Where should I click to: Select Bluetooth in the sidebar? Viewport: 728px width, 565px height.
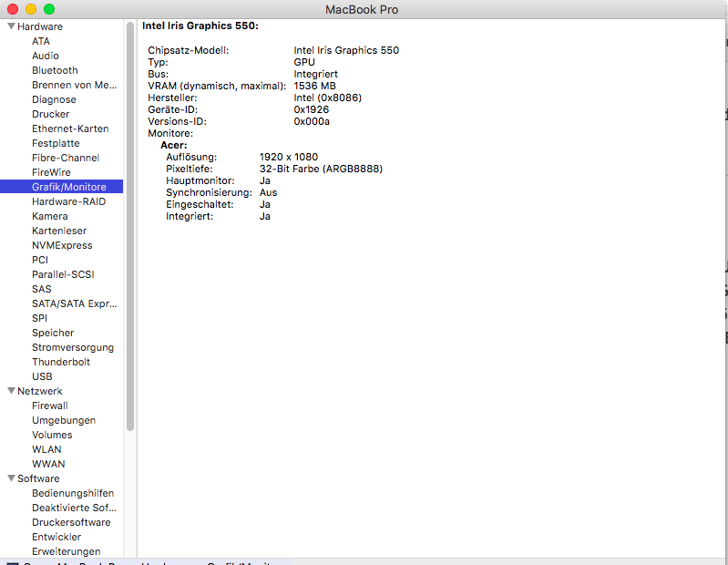[55, 70]
